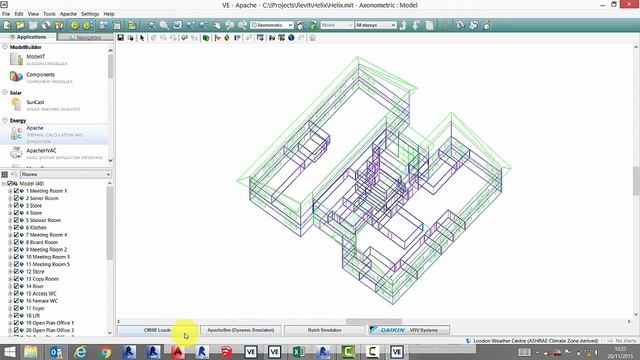Open the Help menu
640x360 pixels.
pyautogui.click(x=109, y=14)
